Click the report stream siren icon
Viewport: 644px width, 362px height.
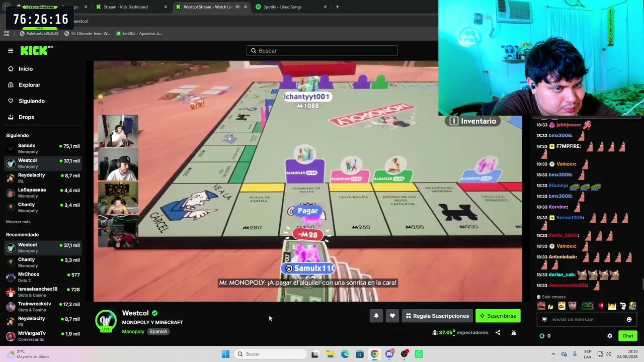pyautogui.click(x=514, y=332)
